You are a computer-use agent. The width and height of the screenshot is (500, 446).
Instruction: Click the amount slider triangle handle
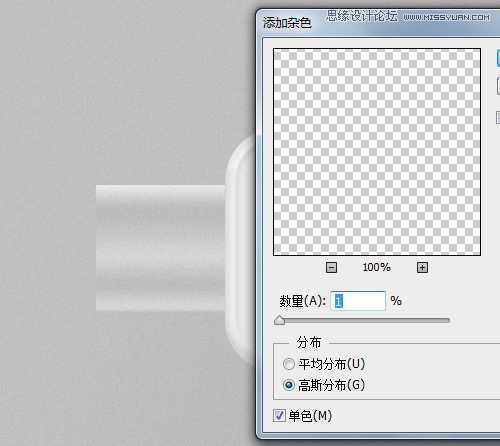coord(279,320)
